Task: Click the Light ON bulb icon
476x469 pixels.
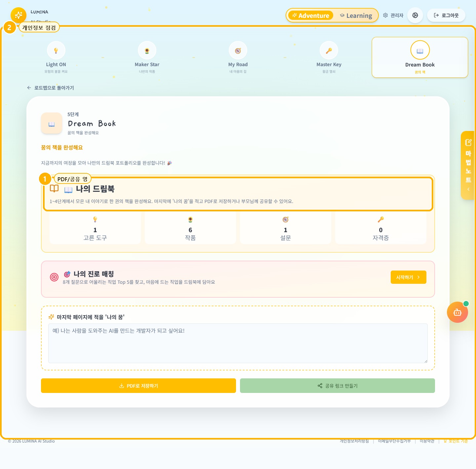Action: click(x=56, y=51)
